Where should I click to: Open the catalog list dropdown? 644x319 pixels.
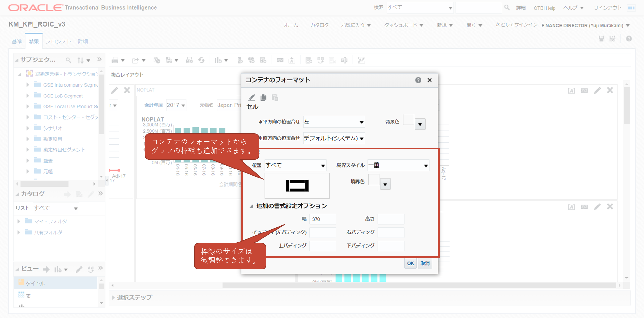56,208
